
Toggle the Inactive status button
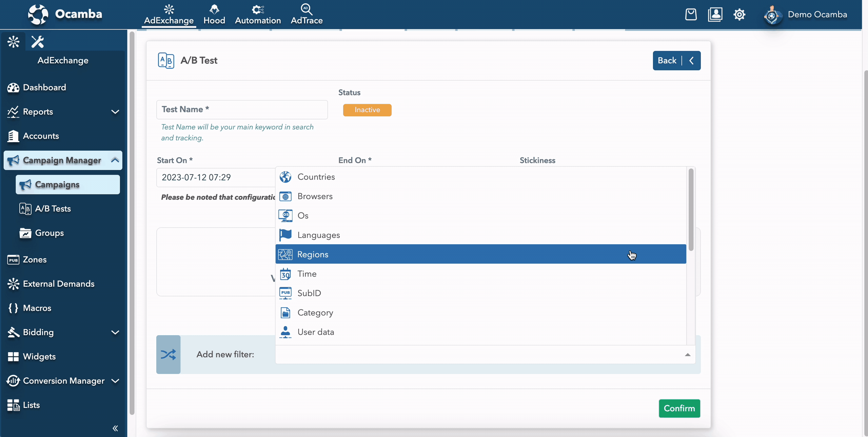367,110
